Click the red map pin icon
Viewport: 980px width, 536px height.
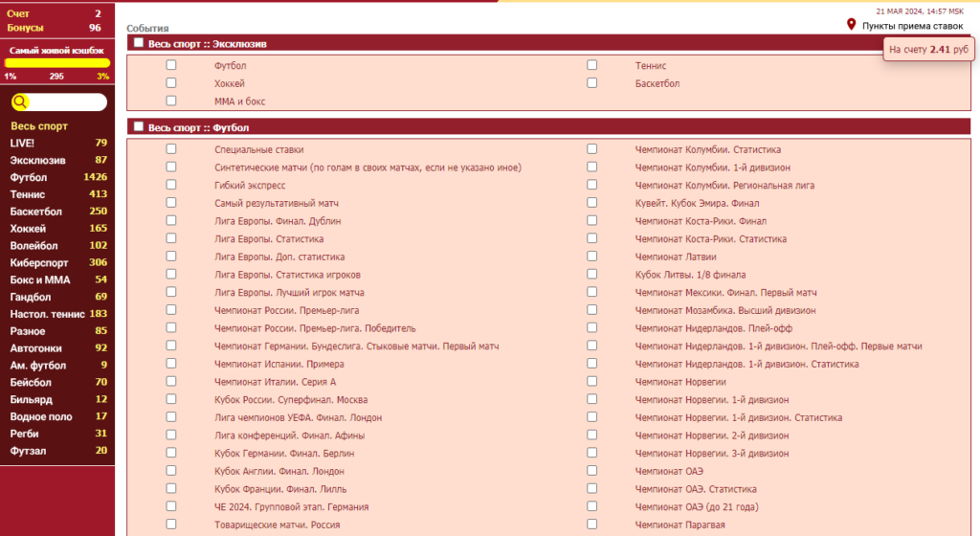pos(851,24)
